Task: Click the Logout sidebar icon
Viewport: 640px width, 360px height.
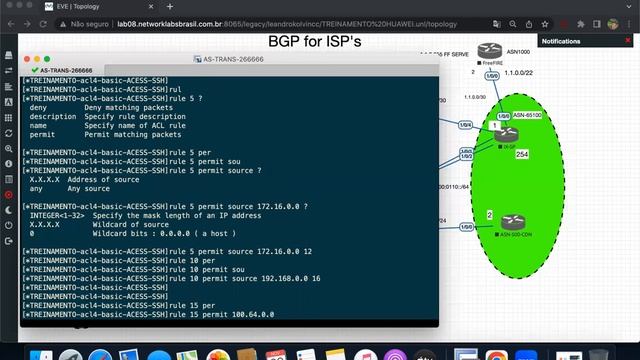Action: 9,241
